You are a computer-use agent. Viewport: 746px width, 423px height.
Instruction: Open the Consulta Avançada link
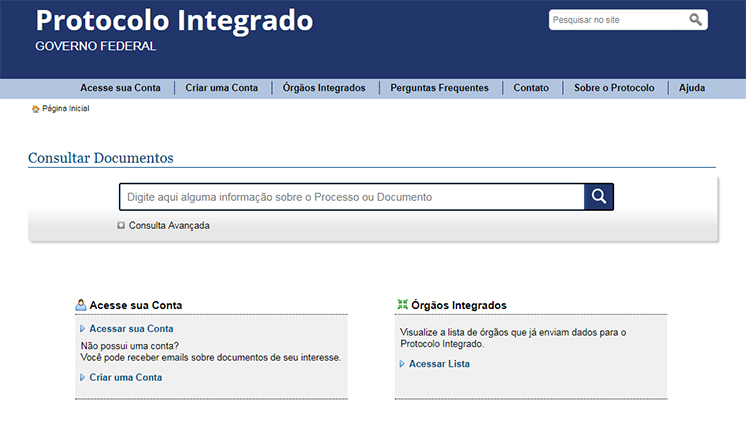point(169,226)
